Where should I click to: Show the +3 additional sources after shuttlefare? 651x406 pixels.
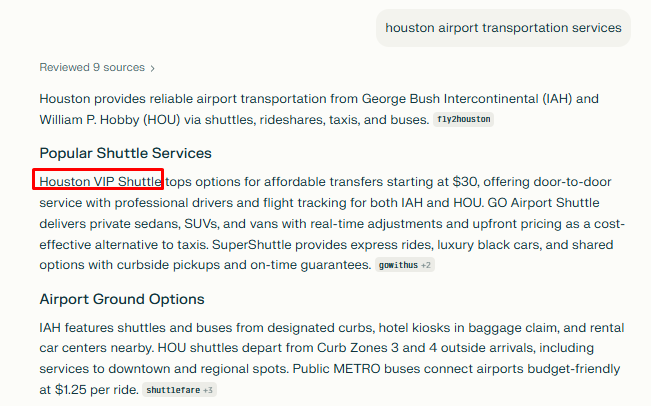coord(208,390)
